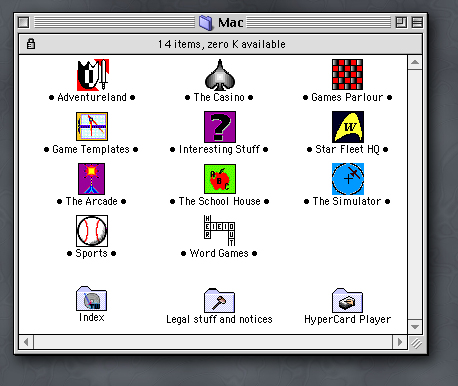Click the horizontal scrollbar right arrow
Image resolution: width=458 pixels, height=386 pixels.
click(x=400, y=342)
